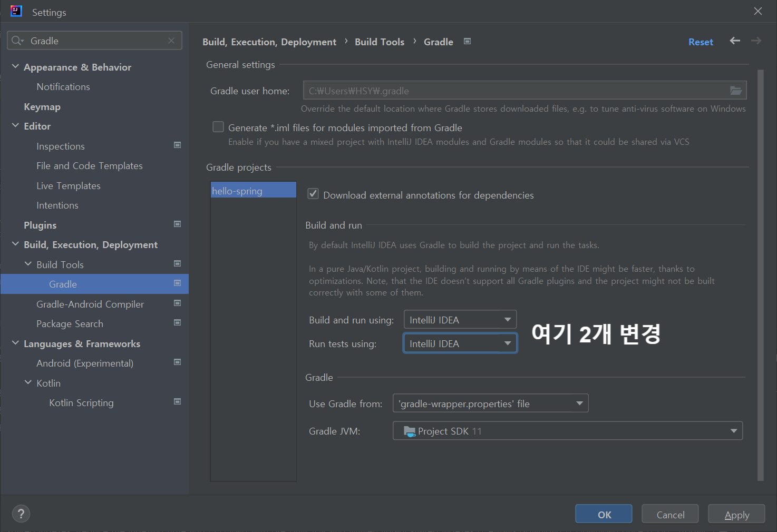Collapse Build Tools node
The image size is (777, 532).
(x=28, y=264)
